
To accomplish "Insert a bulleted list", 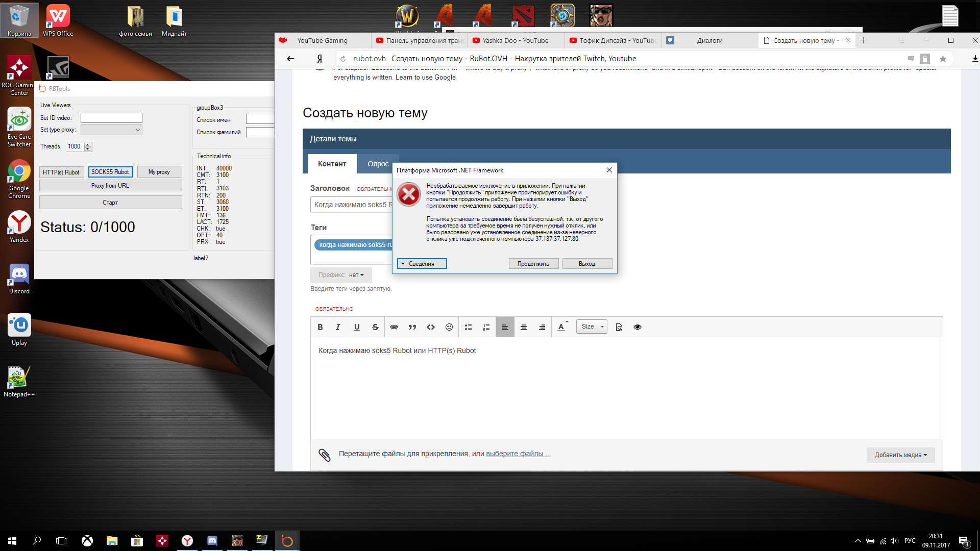I will tap(468, 327).
